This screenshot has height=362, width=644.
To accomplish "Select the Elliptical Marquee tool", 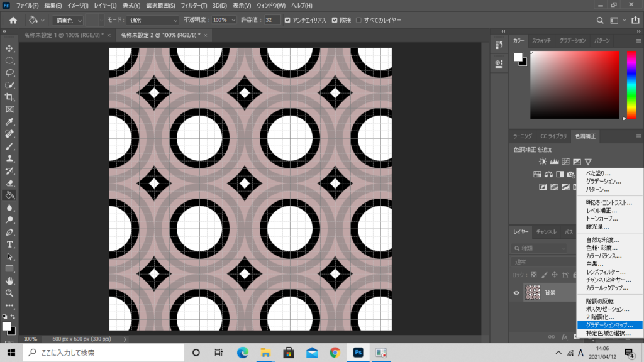I will tap(9, 61).
